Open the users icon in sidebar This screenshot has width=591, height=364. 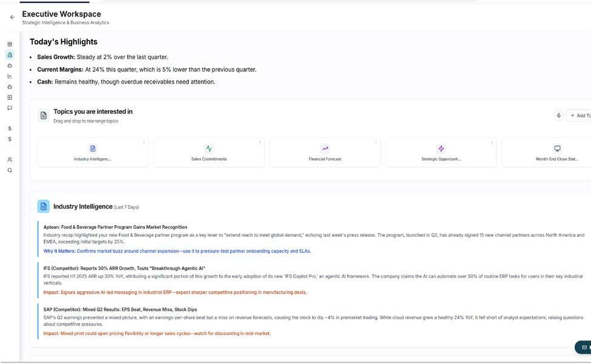[x=10, y=160]
